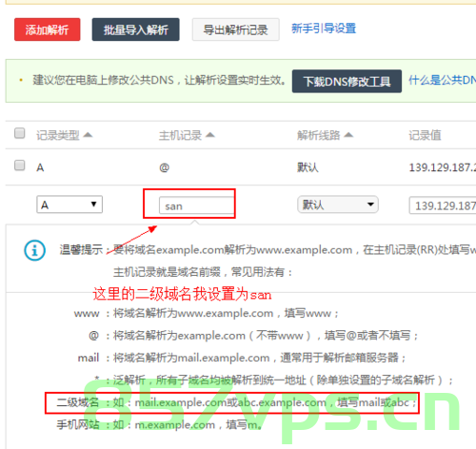Sort by 解析线路 column arrow
Image resolution: width=476 pixels, height=449 pixels.
(x=348, y=135)
